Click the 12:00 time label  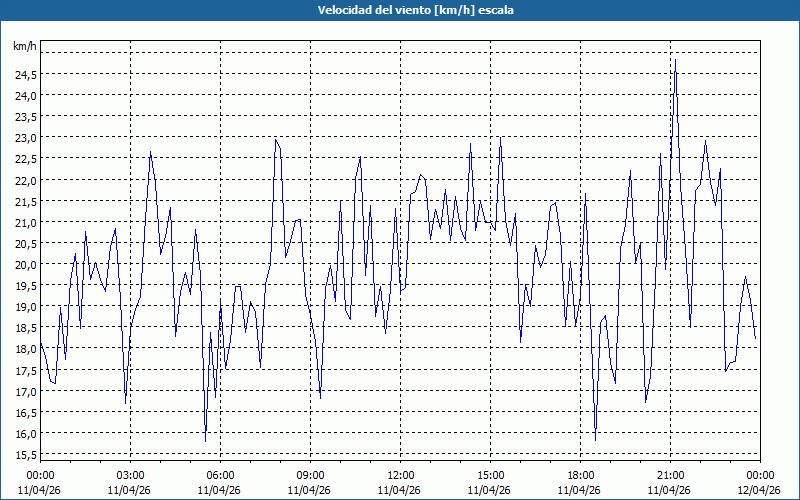(400, 475)
